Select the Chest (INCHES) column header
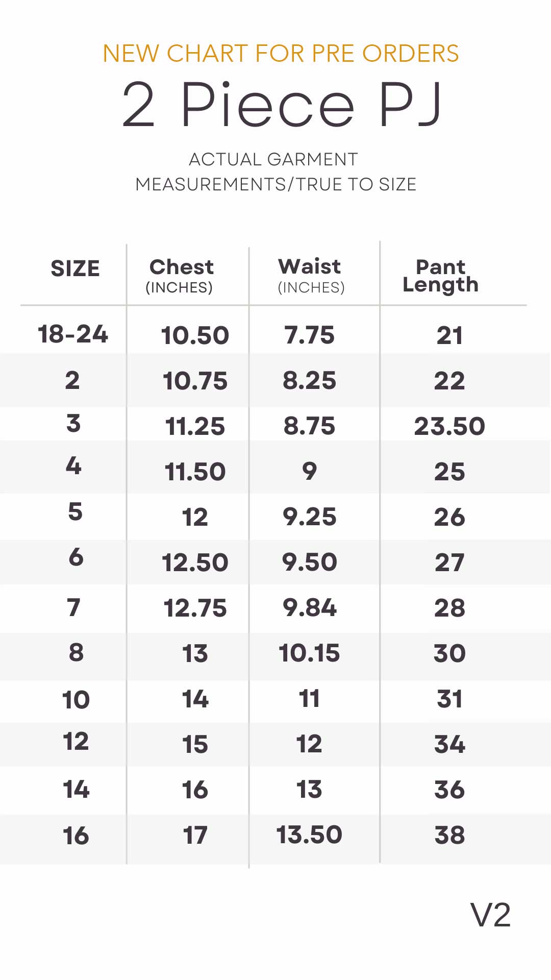Image resolution: width=551 pixels, height=980 pixels. pyautogui.click(x=181, y=276)
